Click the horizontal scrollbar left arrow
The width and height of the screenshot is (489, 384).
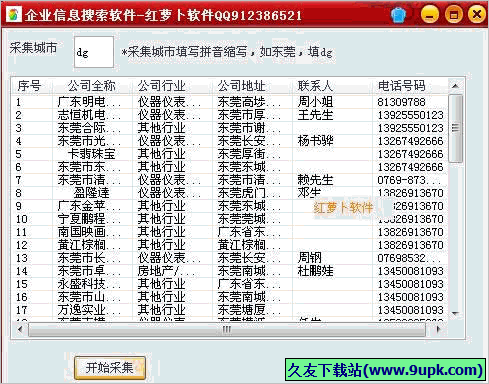[x=20, y=330]
